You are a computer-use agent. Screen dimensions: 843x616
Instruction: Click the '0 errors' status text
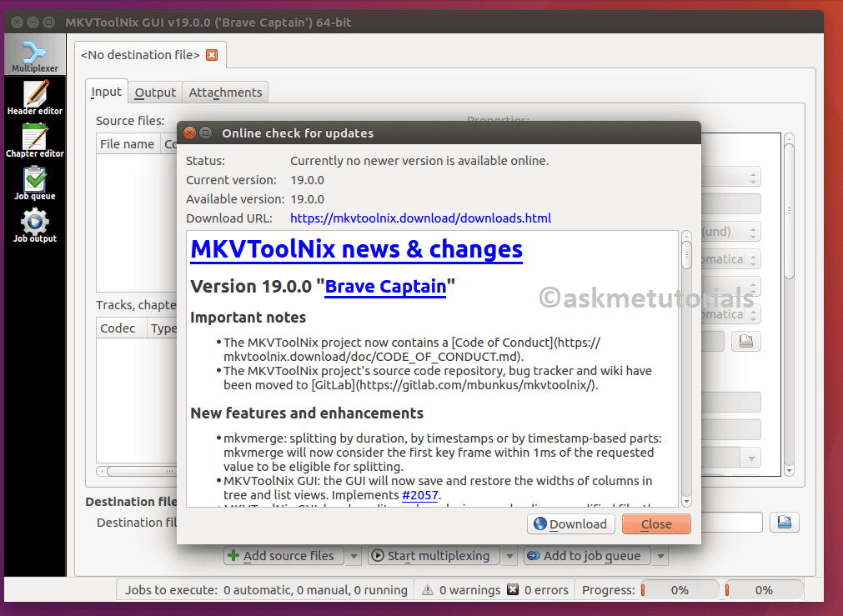[x=546, y=590]
